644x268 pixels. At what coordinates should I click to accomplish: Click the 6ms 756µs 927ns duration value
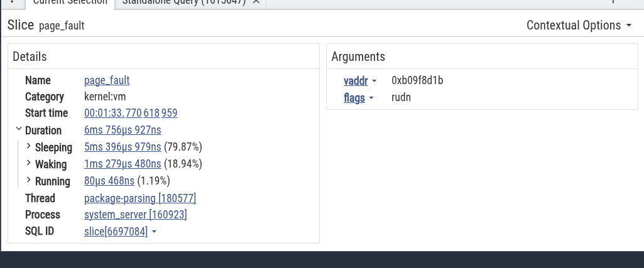[123, 131]
